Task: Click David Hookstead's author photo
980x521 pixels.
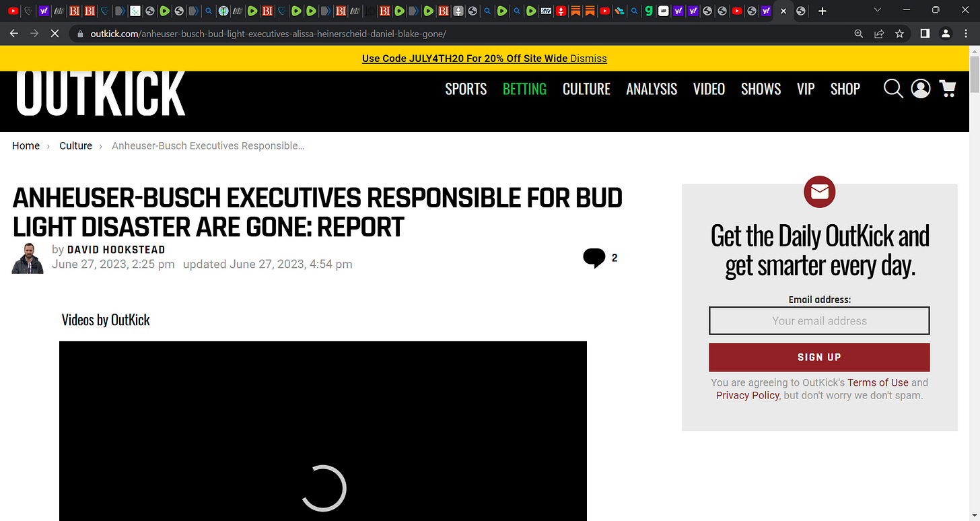Action: pyautogui.click(x=28, y=258)
